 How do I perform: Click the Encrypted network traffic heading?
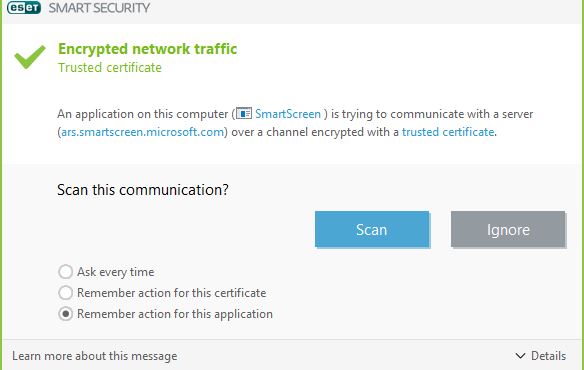(x=147, y=49)
